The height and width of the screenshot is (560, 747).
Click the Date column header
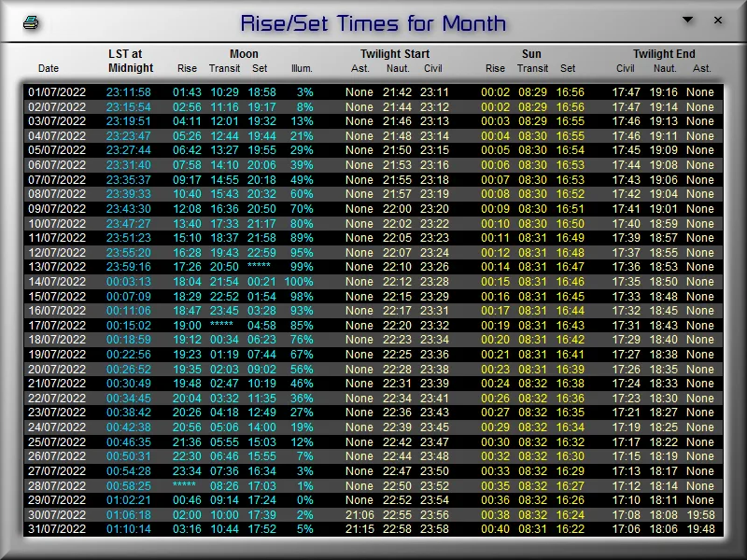point(49,68)
